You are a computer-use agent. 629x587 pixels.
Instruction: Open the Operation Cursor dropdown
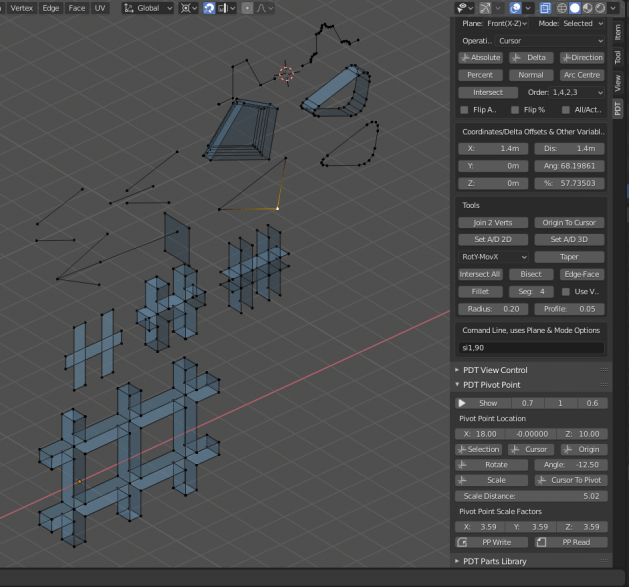click(x=549, y=41)
